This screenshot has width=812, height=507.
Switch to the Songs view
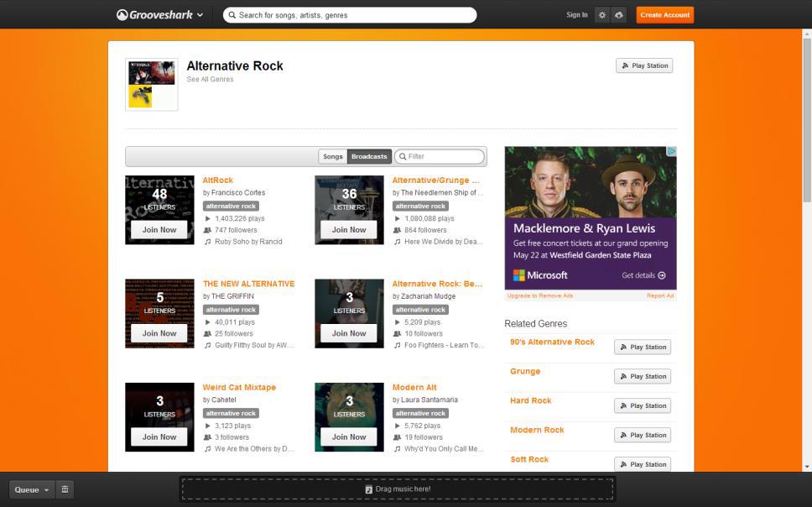[333, 156]
